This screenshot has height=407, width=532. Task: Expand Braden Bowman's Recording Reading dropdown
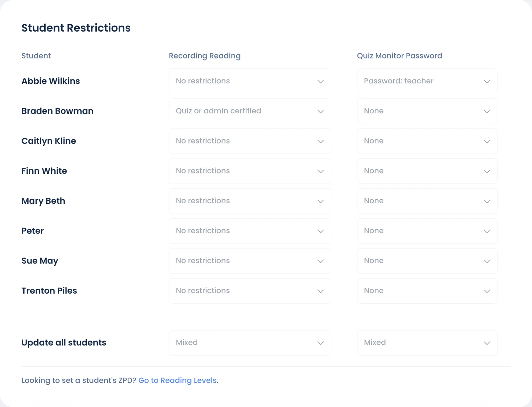(x=250, y=111)
